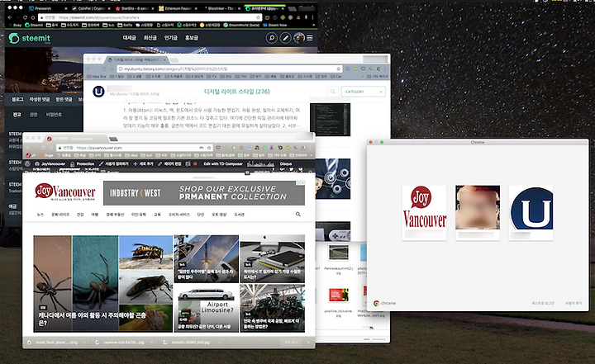Switch to the StarBits tab
The height and width of the screenshot is (364, 595).
134,8
